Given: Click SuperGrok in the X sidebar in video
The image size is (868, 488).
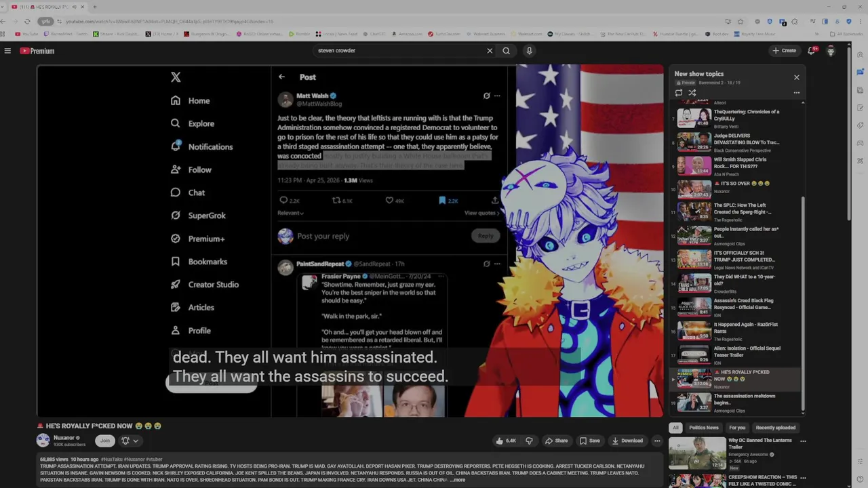Looking at the screenshot, I should pos(198,216).
